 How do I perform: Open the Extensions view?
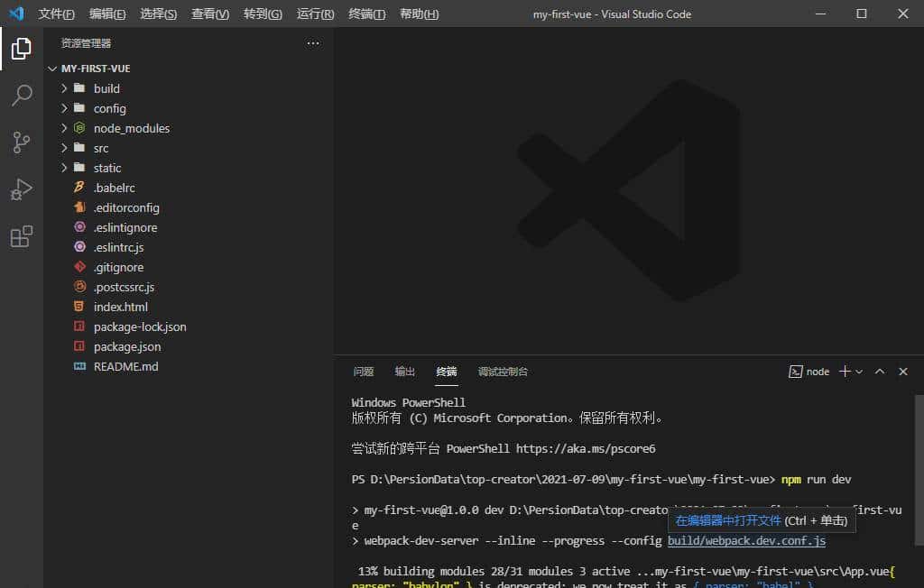pos(21,236)
